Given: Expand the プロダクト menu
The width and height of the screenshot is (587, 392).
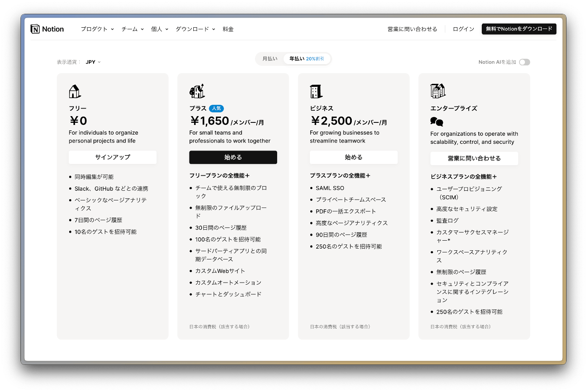Looking at the screenshot, I should pos(97,29).
